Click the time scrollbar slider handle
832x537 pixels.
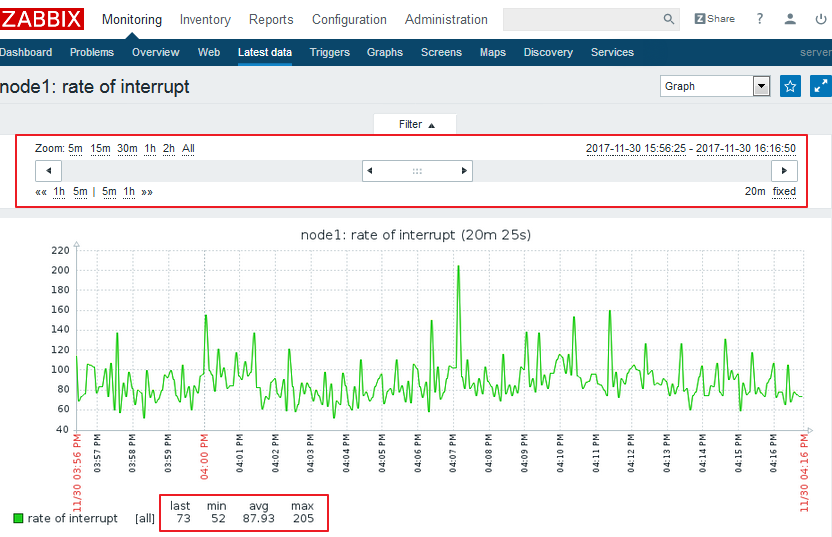(417, 171)
